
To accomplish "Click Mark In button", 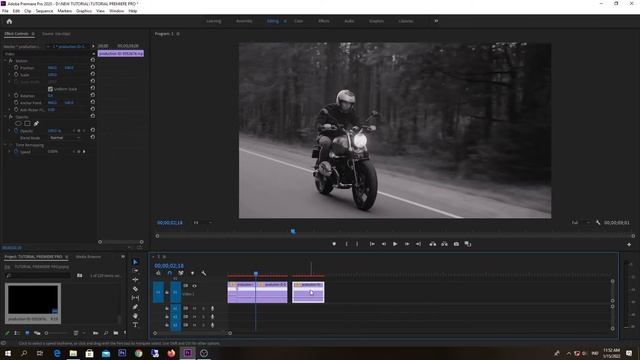I will coord(347,244).
